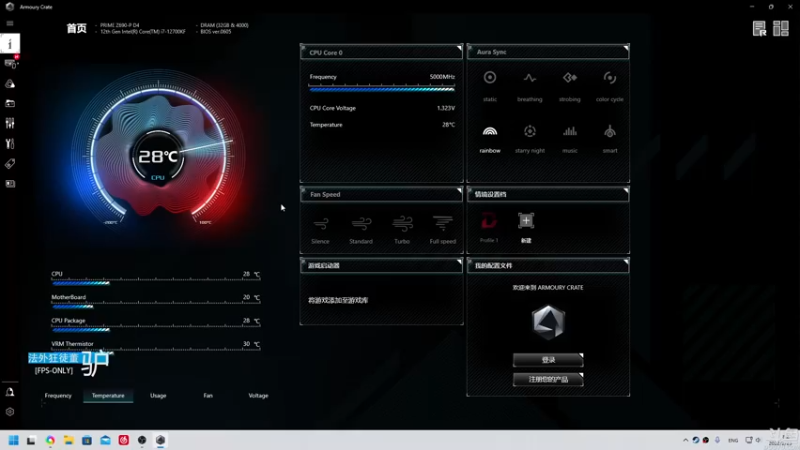Open the dashboard grid layout icon at top right
The image size is (800, 450).
pyautogui.click(x=781, y=29)
